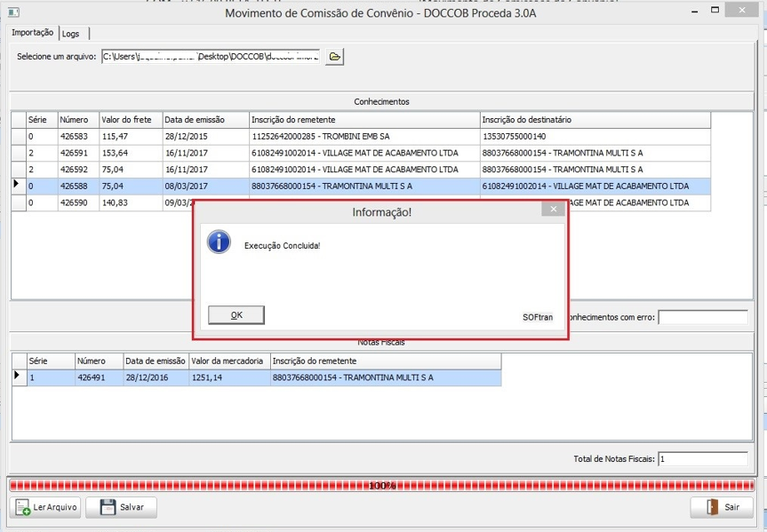Click emission date 08/03/2017
Viewport: 767px width, 532px height.
click(x=205, y=187)
